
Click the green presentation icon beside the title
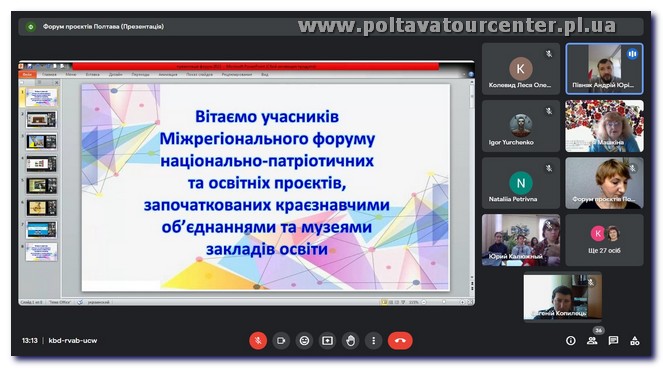pyautogui.click(x=30, y=27)
